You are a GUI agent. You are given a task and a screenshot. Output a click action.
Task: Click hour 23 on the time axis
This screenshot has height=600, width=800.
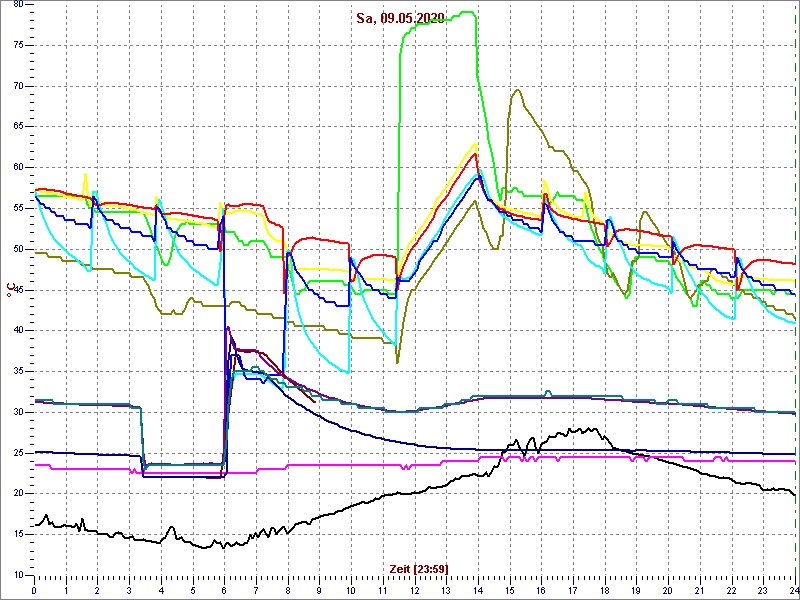click(x=763, y=589)
